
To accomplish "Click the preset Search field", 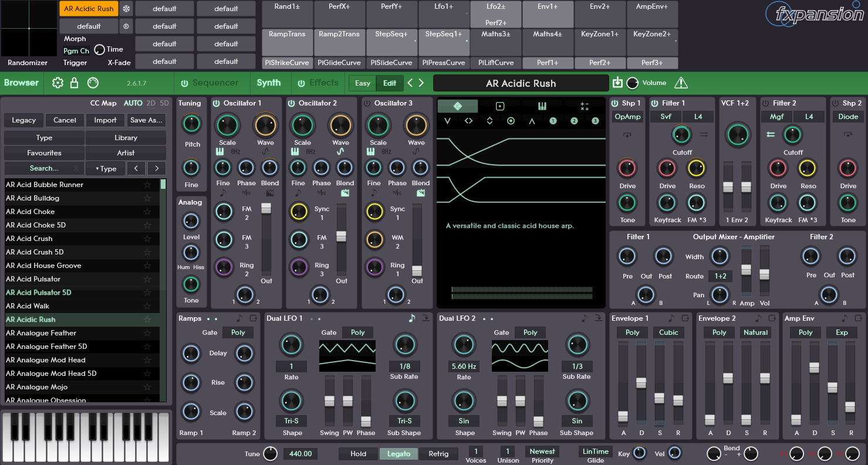I will click(44, 169).
